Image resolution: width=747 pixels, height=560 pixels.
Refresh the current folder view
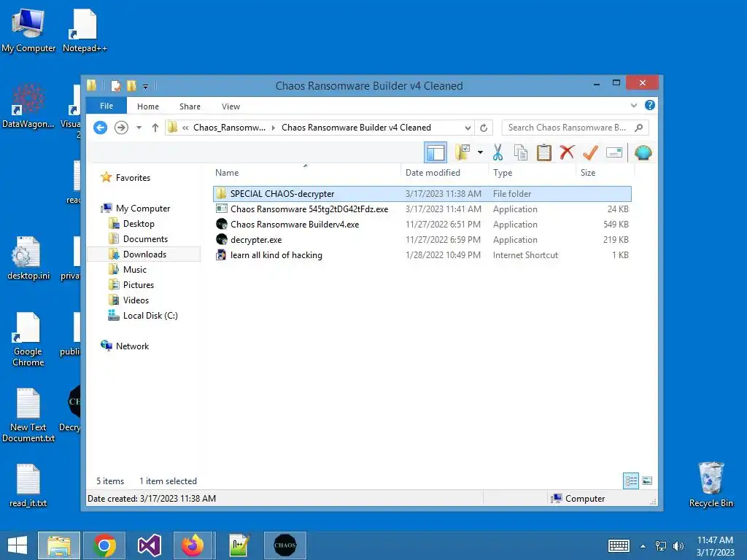tap(484, 128)
